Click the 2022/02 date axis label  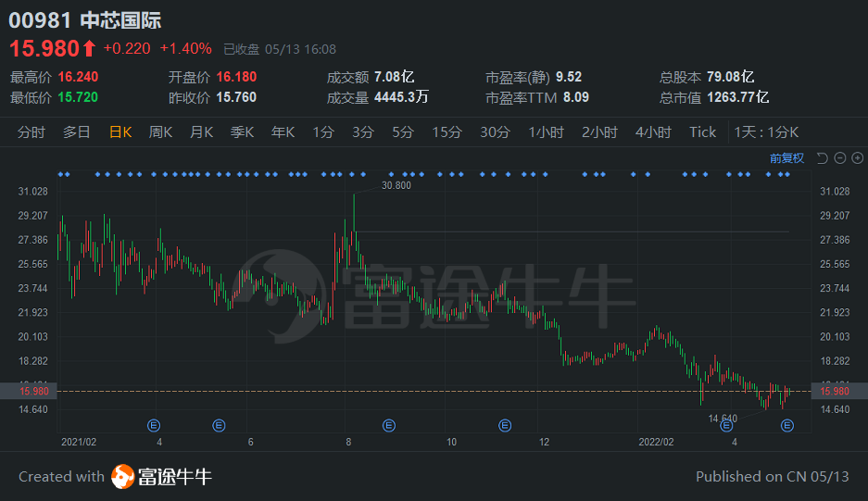656,442
